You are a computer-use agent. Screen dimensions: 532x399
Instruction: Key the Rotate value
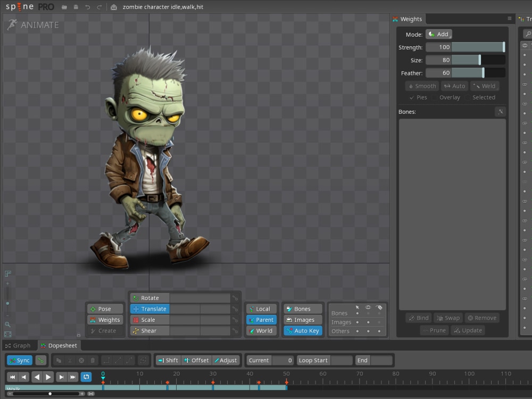235,298
